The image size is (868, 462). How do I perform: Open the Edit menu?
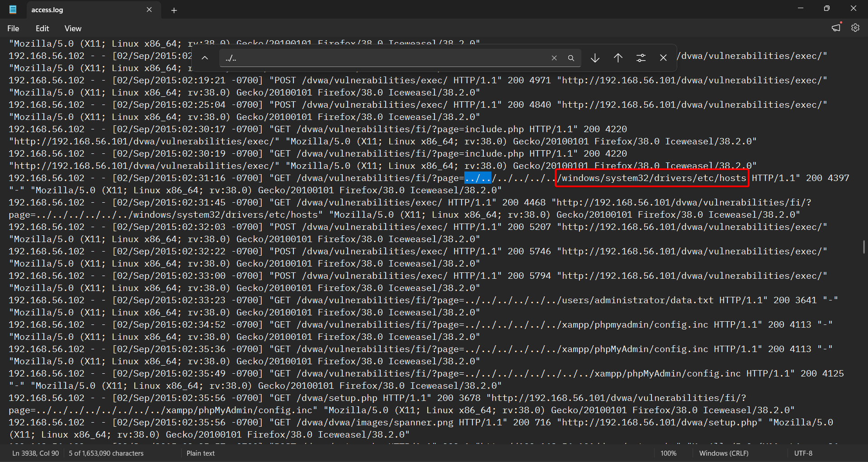coord(42,29)
